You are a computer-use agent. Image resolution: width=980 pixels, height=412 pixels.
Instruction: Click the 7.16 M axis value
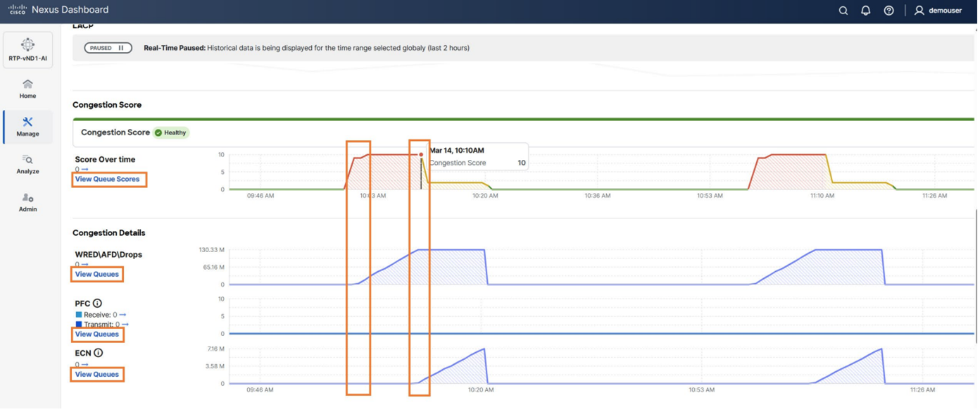tap(215, 349)
